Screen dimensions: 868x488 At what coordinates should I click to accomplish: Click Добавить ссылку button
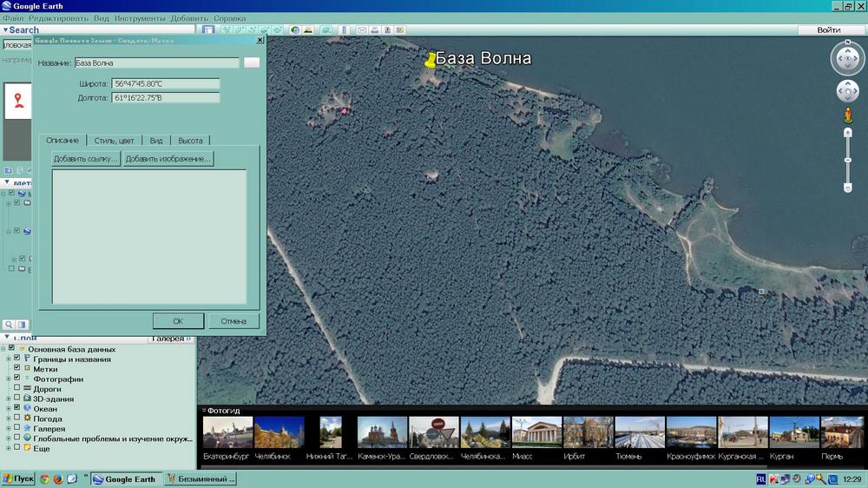coord(85,158)
